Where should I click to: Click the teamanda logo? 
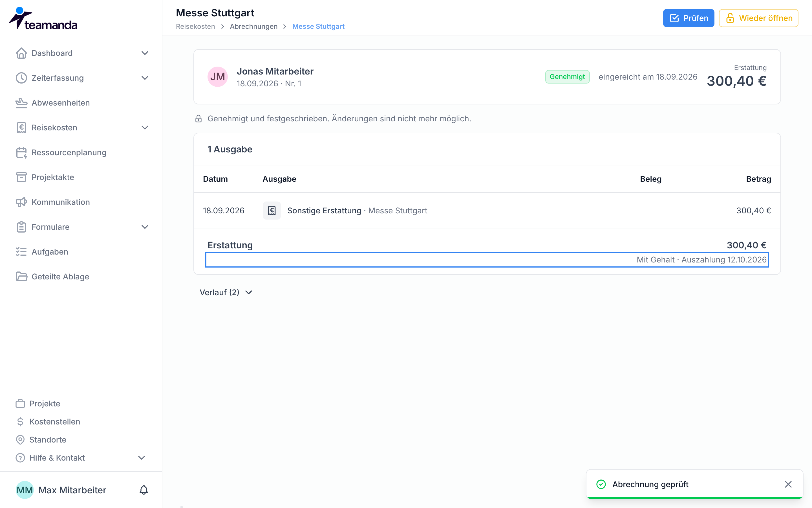click(x=43, y=18)
